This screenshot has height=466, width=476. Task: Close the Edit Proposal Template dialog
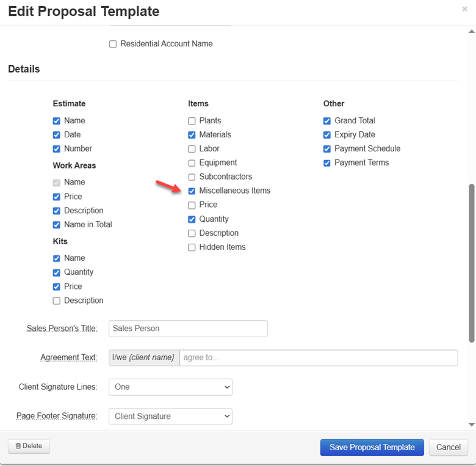(x=465, y=9)
